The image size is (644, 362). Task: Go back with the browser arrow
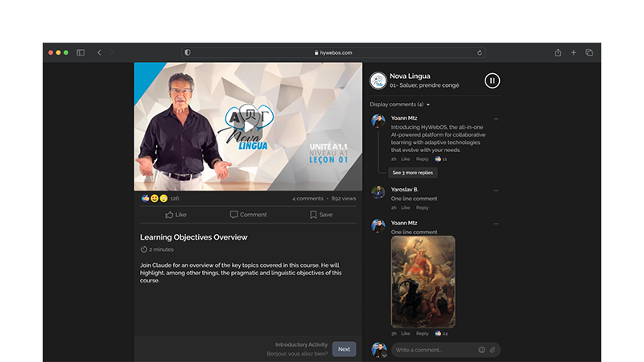click(x=99, y=52)
